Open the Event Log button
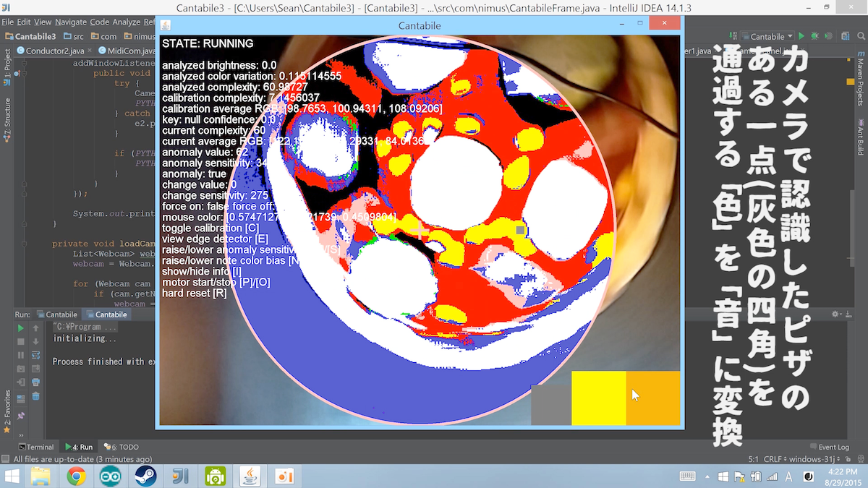 [x=829, y=447]
